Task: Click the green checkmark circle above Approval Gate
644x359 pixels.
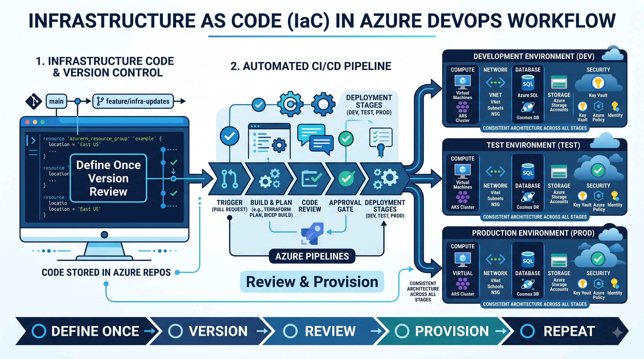Action: 346,139
